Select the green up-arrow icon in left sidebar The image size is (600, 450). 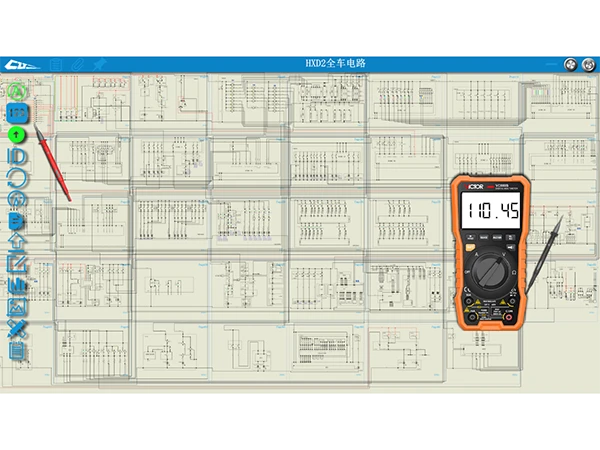(x=17, y=134)
